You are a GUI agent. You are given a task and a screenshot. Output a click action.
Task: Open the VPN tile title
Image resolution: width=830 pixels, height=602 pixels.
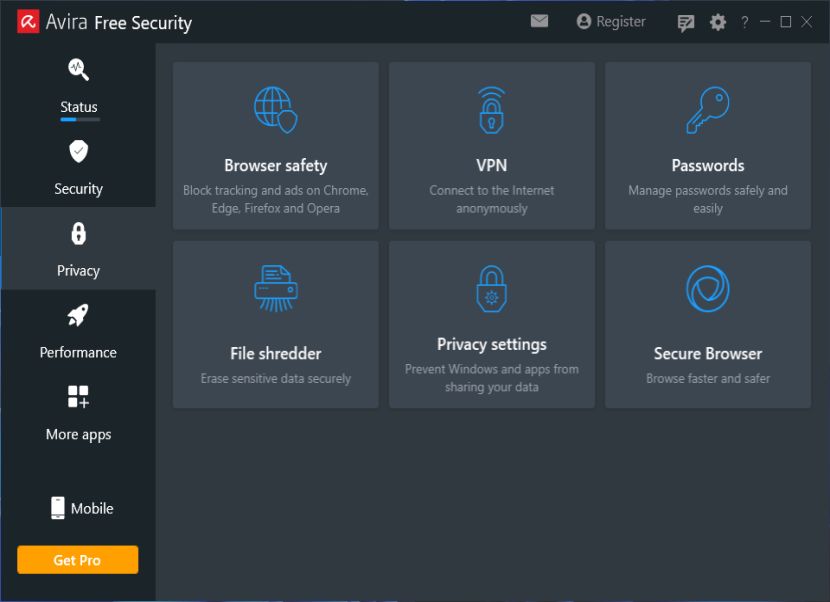[x=492, y=165]
